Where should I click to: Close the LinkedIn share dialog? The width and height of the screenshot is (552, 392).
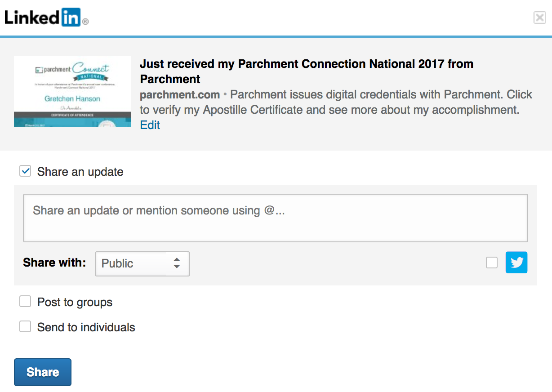[x=539, y=18]
